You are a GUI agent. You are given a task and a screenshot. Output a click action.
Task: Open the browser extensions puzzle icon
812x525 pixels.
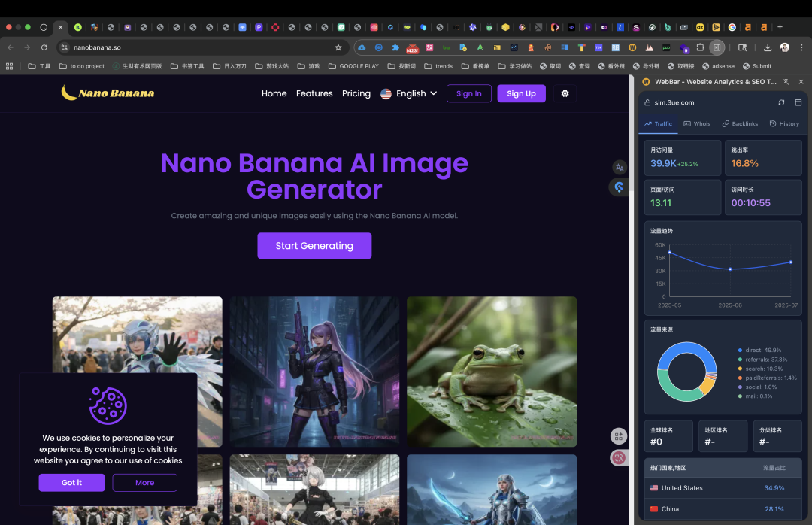(x=700, y=47)
